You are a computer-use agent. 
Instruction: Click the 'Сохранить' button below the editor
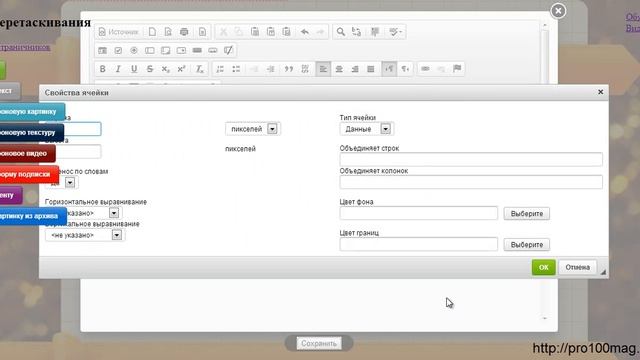319,343
